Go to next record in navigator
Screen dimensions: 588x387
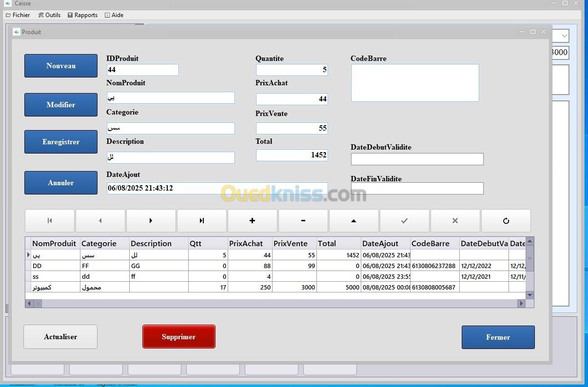click(151, 221)
